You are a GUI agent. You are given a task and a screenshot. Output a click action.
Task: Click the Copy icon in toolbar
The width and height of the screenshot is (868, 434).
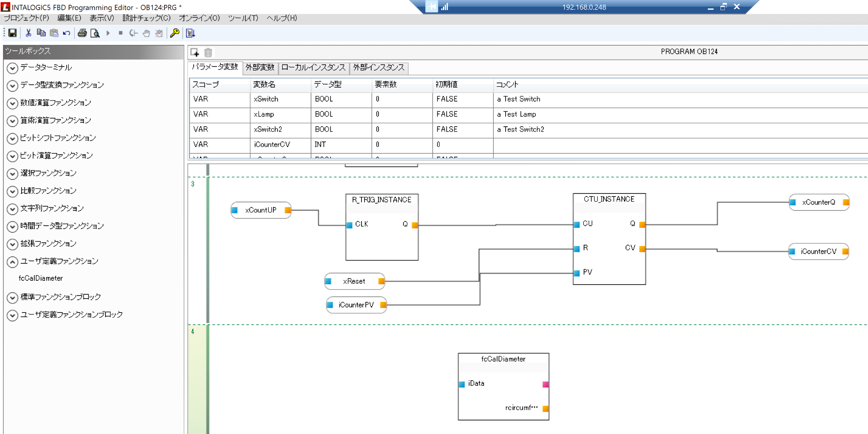point(41,33)
